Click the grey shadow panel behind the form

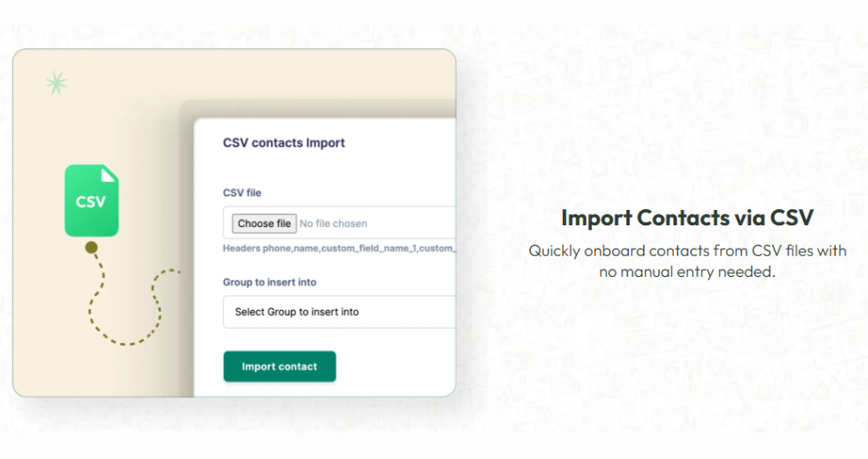[186, 249]
